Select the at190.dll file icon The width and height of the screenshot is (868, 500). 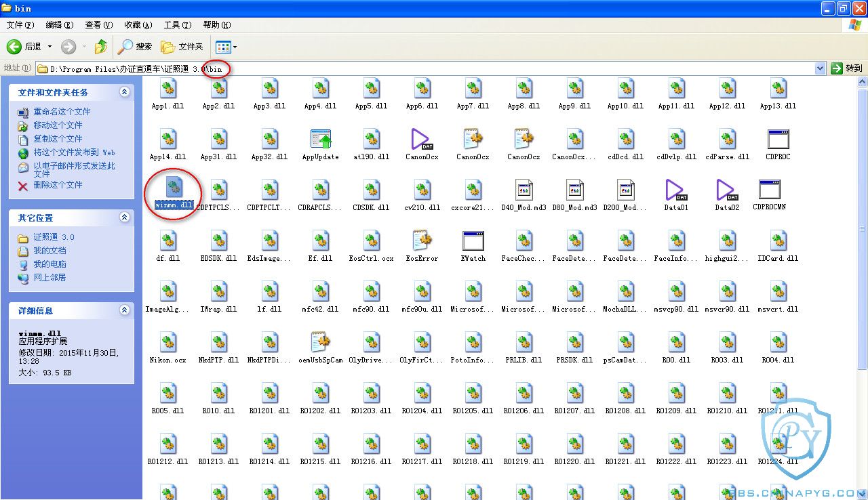click(x=372, y=139)
